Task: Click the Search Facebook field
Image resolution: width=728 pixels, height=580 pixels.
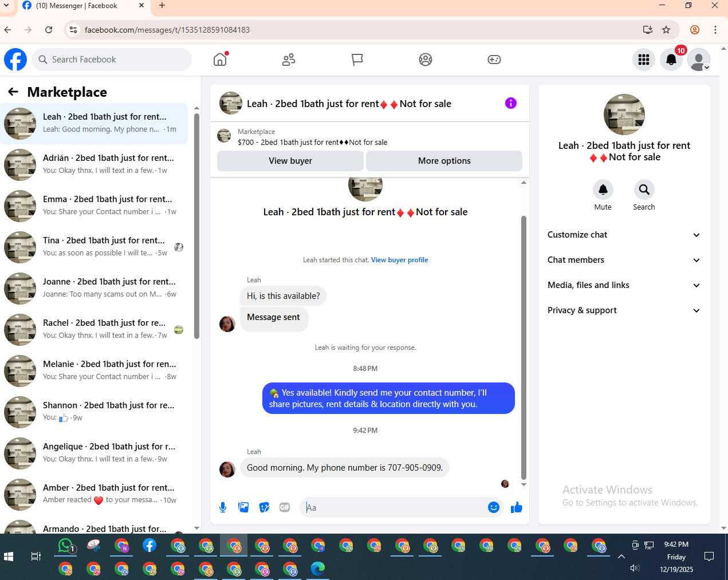Action: tap(112, 60)
